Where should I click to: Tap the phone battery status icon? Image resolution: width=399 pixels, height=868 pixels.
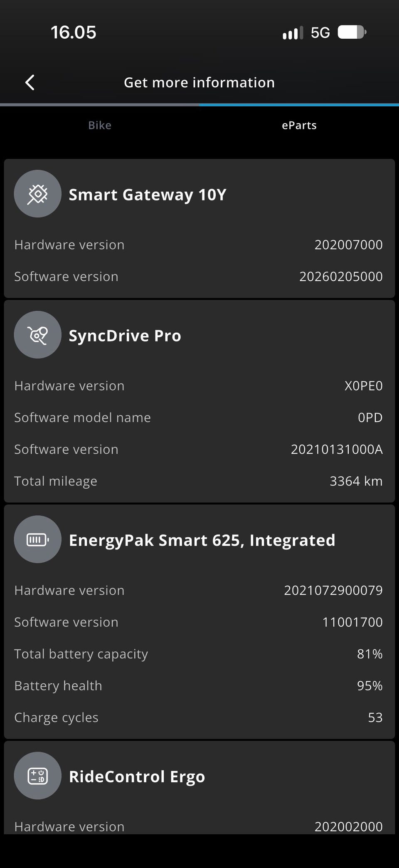click(x=352, y=32)
